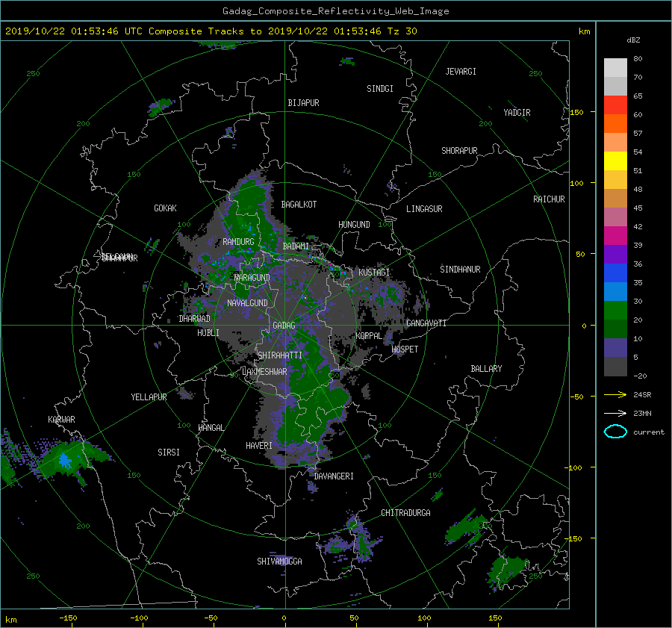Viewport: 672px width, 628px height.
Task: Click the 'LAXMESHWAR' city label
Action: click(x=264, y=372)
